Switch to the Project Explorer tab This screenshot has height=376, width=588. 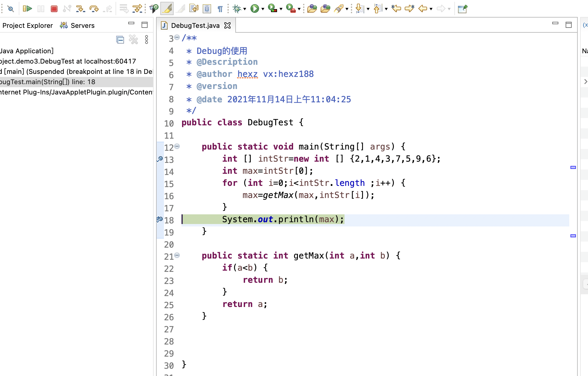click(28, 25)
